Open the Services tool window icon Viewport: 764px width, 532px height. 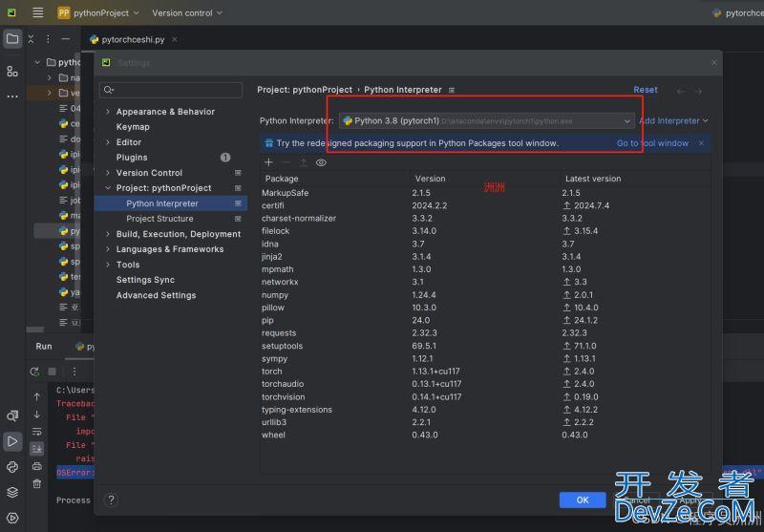point(12,518)
